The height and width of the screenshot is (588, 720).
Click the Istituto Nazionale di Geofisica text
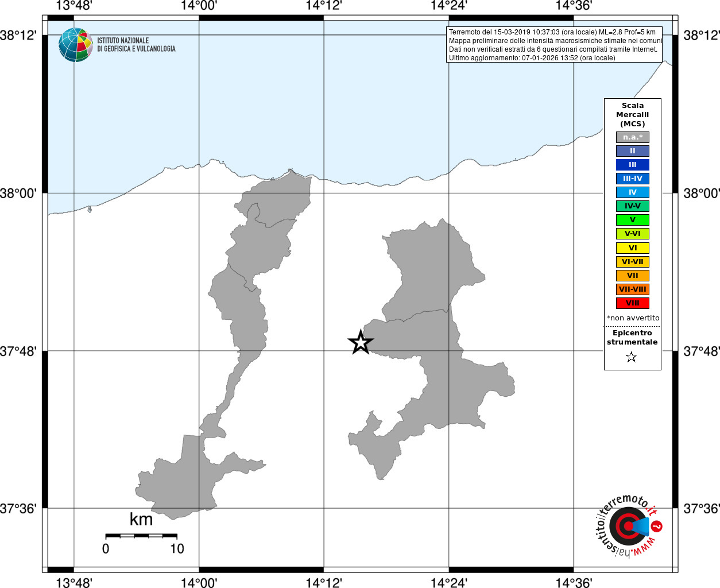(x=136, y=45)
